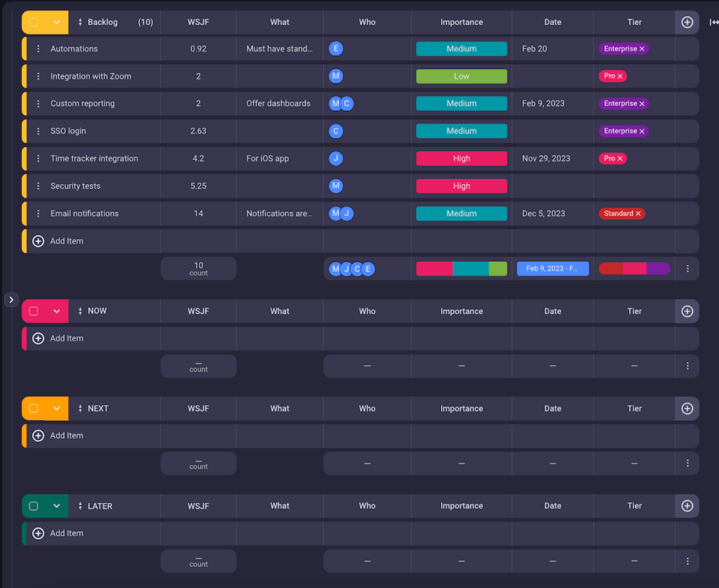Viewport: 719px width, 588px height.
Task: Click add column plus icon in LATER group
Action: point(687,506)
